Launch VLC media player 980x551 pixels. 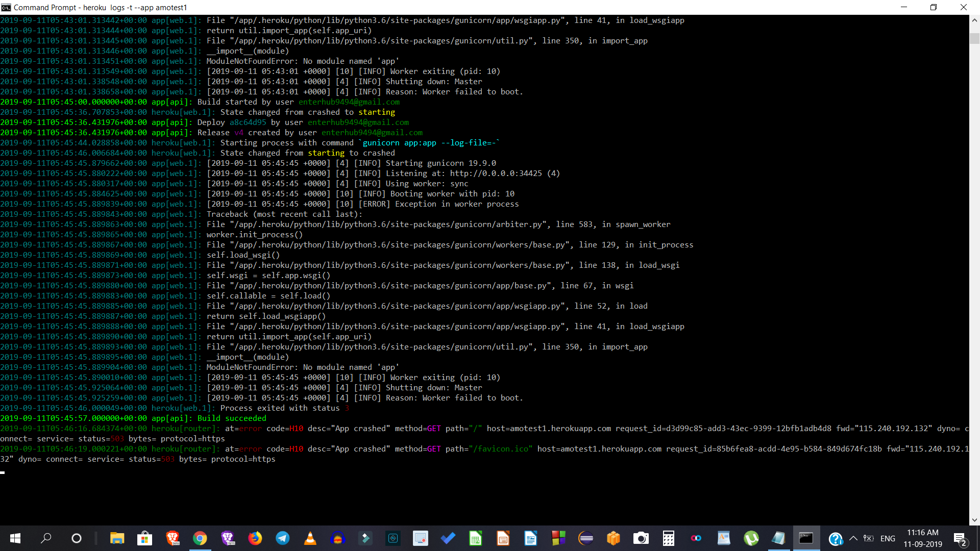pyautogui.click(x=310, y=538)
